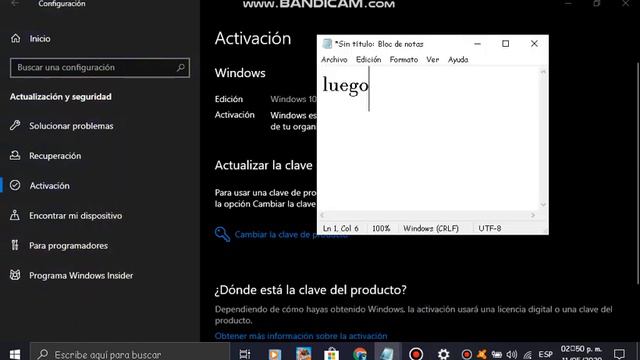The height and width of the screenshot is (360, 640).
Task: Click Notepad horizontal scrollbar left arrow
Action: tap(322, 215)
